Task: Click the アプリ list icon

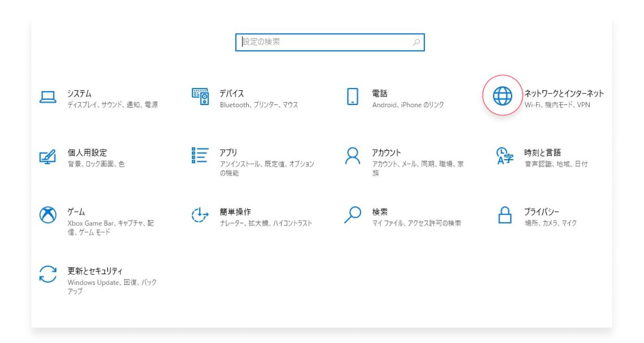Action: [200, 155]
